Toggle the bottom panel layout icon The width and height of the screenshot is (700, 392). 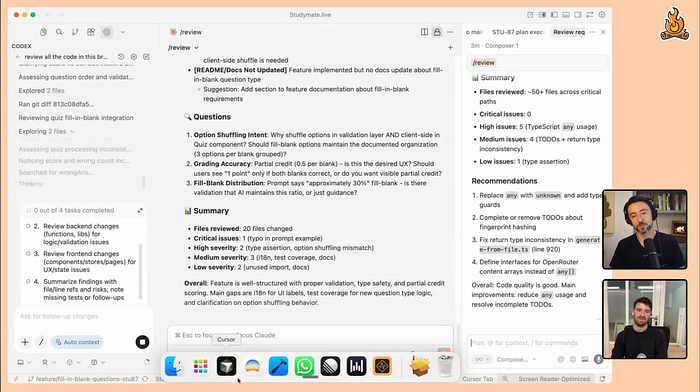(566, 15)
